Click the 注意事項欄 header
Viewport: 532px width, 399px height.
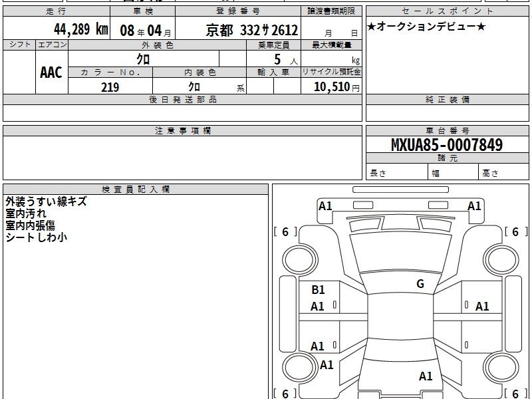[182, 130]
